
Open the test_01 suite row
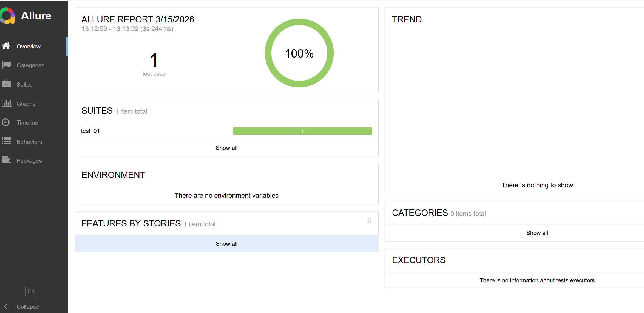tap(90, 131)
